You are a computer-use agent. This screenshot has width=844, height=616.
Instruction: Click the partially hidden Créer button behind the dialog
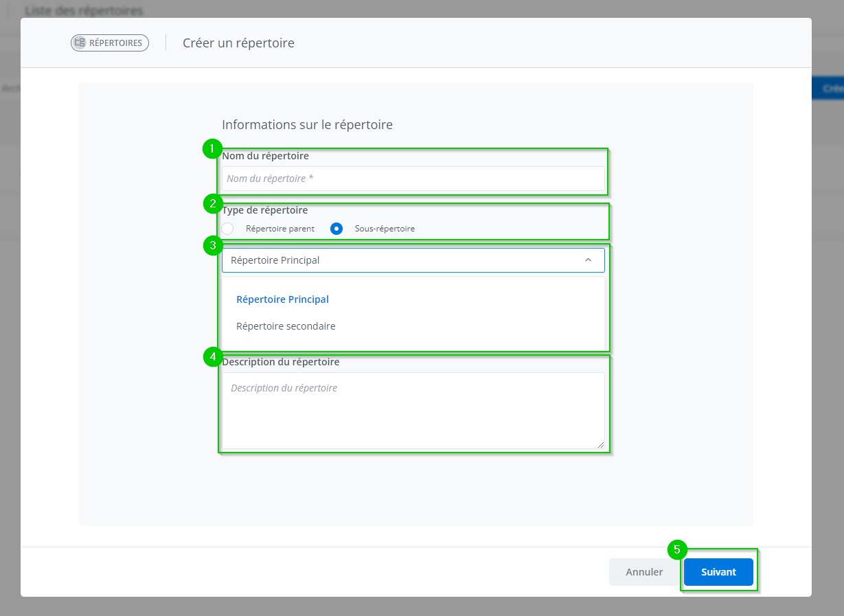tap(832, 89)
